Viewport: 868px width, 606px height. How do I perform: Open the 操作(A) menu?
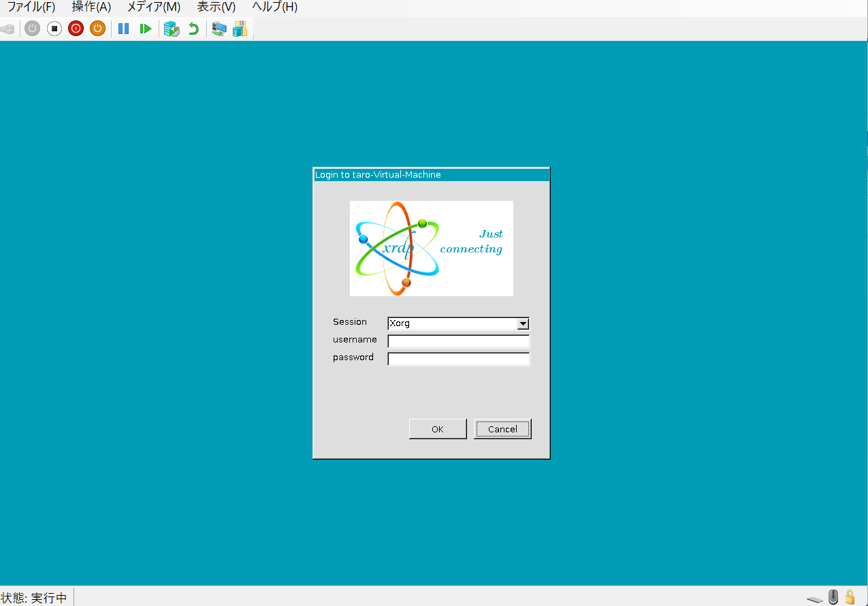[91, 7]
